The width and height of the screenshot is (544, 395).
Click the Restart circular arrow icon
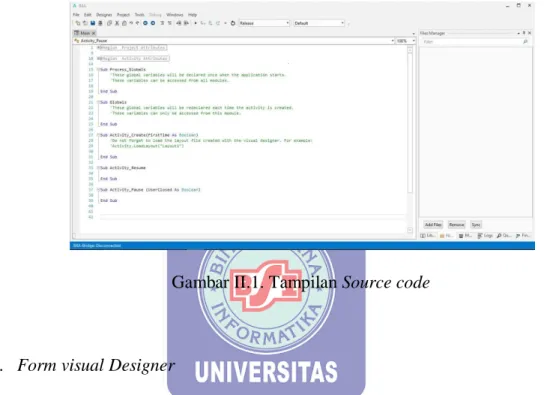[x=233, y=23]
